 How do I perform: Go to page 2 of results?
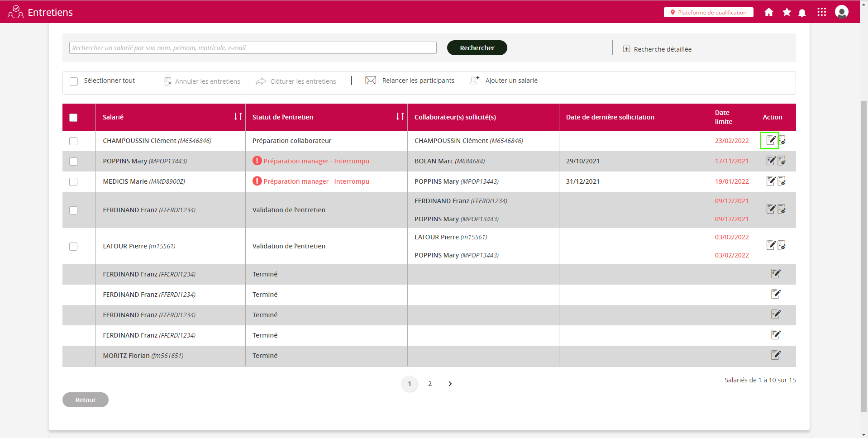(429, 384)
